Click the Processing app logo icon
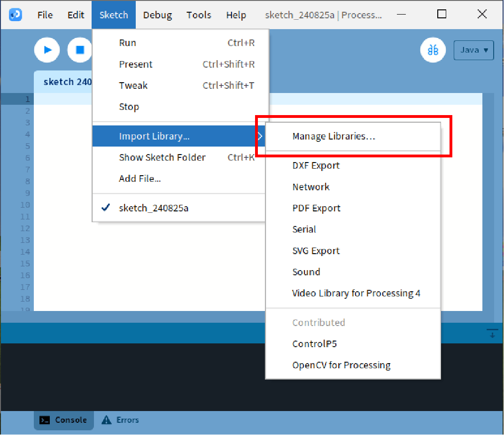 (16, 15)
